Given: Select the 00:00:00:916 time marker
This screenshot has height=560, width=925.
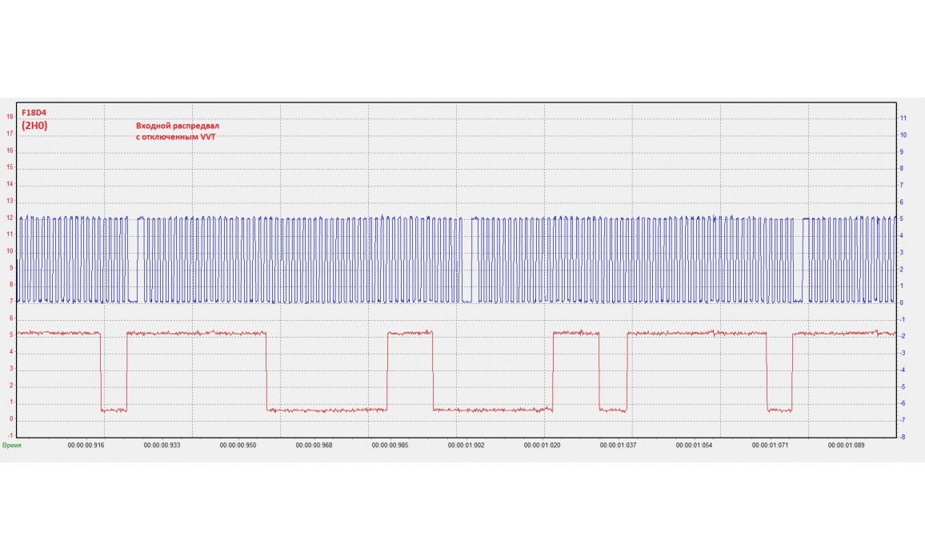Looking at the screenshot, I should [x=86, y=445].
